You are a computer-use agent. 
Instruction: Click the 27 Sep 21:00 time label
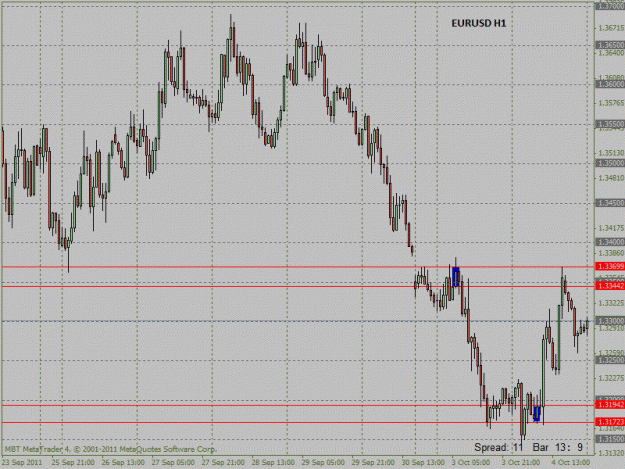223,463
